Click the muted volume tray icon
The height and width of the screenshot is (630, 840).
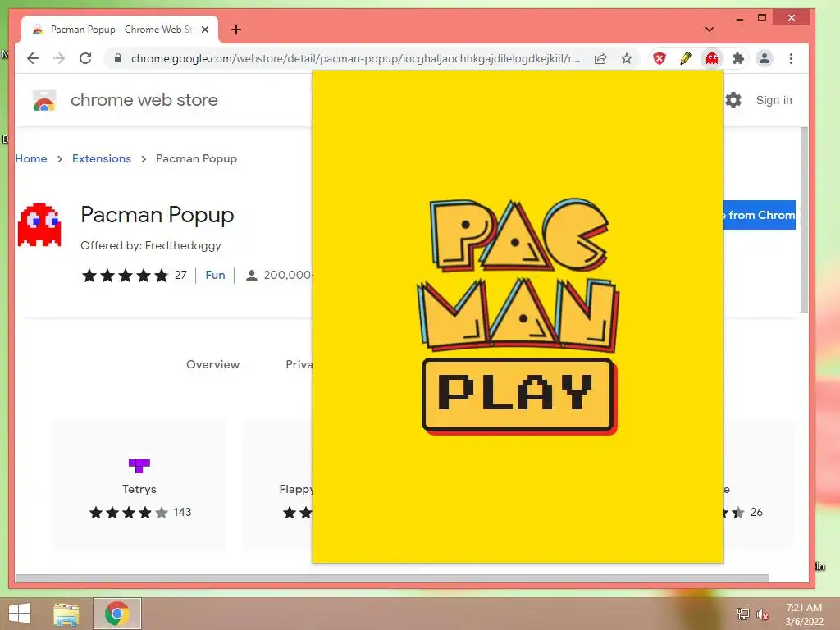click(762, 614)
